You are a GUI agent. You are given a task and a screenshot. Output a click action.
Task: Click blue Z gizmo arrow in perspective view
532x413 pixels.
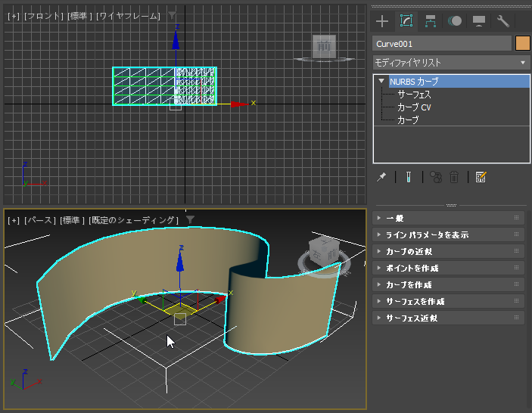point(180,261)
